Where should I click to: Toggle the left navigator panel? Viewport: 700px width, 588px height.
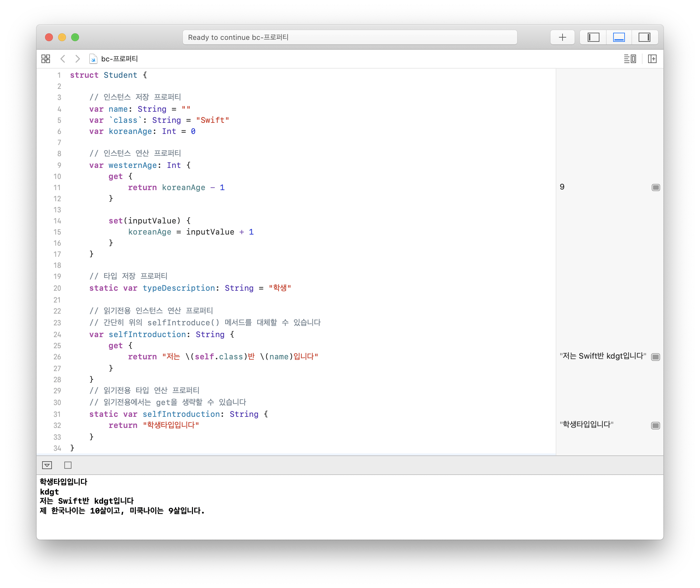[x=593, y=37]
